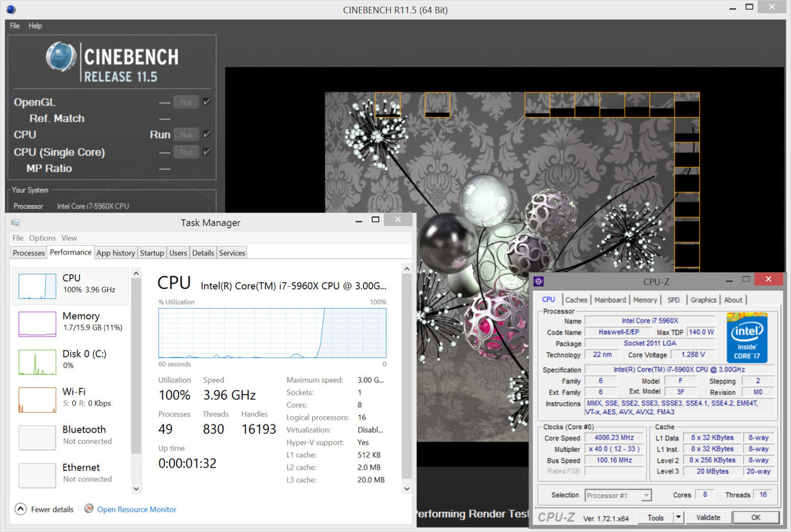Click the Multiplier x 40.0 field

[x=614, y=449]
